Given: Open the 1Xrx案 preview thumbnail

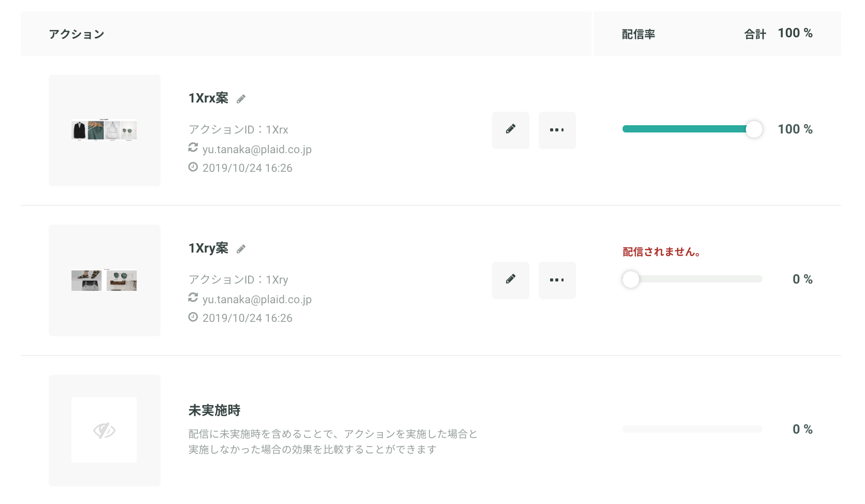Looking at the screenshot, I should pos(105,130).
